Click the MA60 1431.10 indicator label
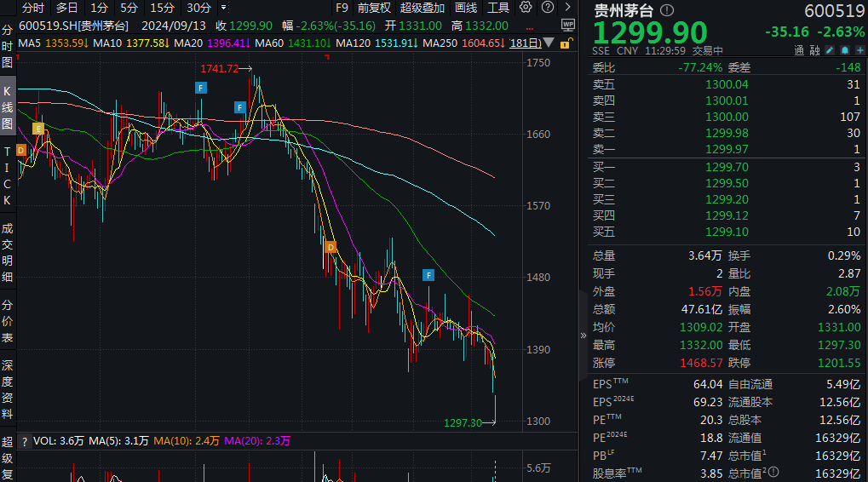Image resolution: width=868 pixels, height=482 pixels. tap(293, 43)
